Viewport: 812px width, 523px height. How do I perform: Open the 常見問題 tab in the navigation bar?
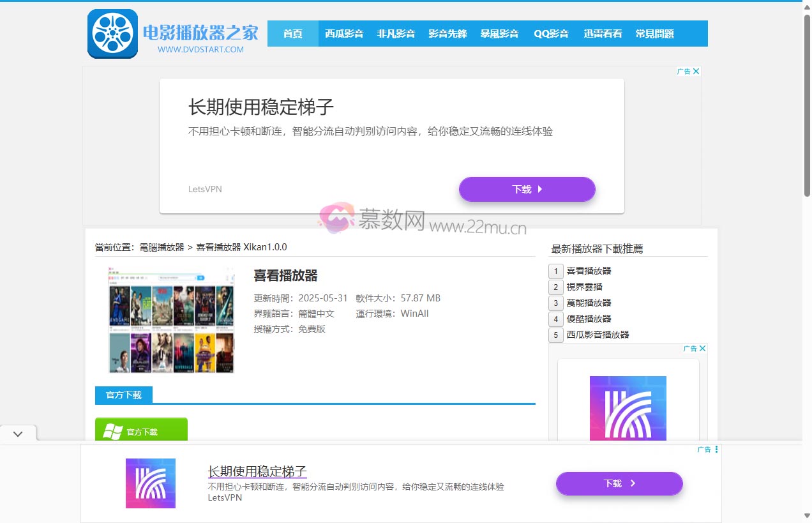(654, 33)
